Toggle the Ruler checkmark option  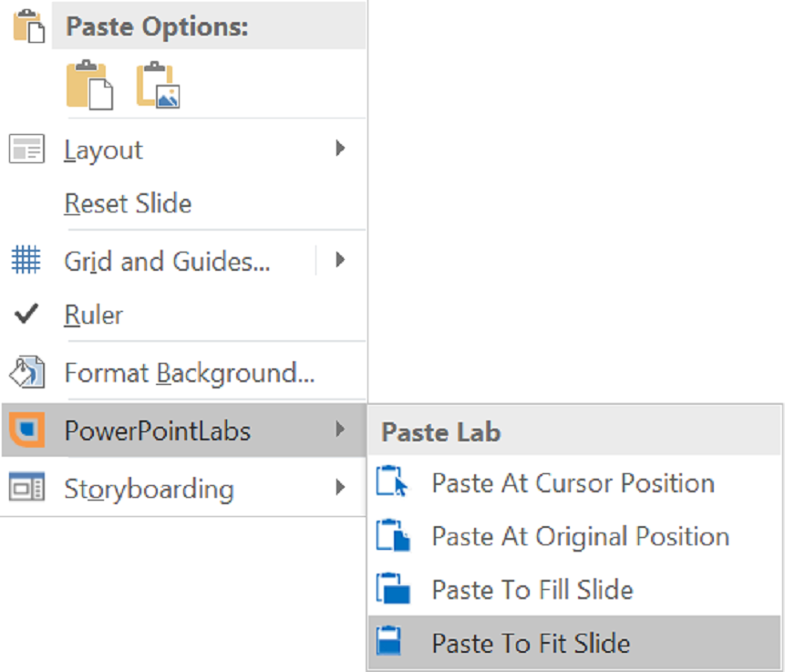93,315
